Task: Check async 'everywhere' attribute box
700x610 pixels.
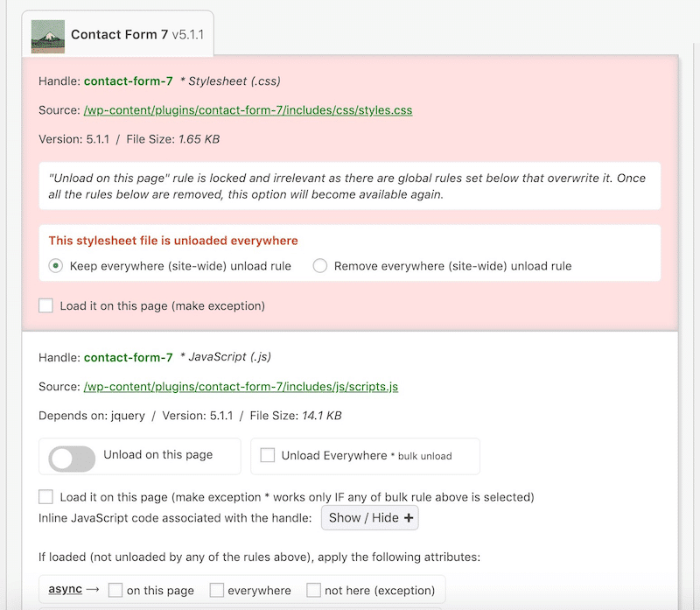Action: tap(217, 590)
